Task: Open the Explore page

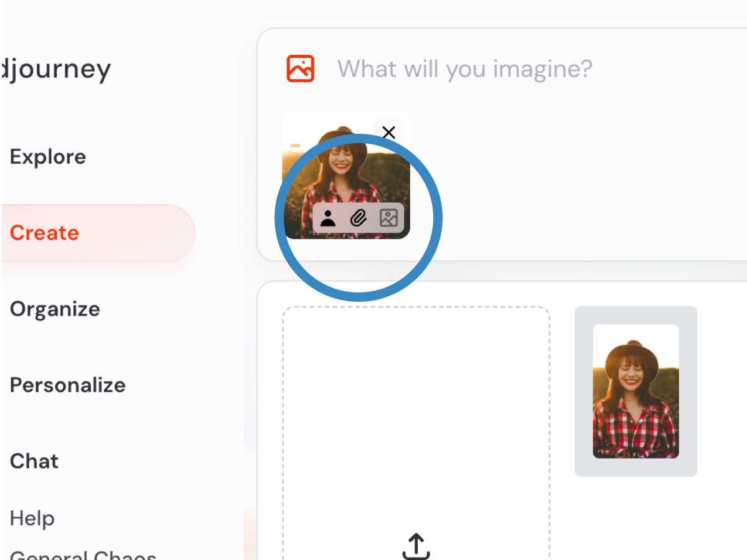Action: 48,157
